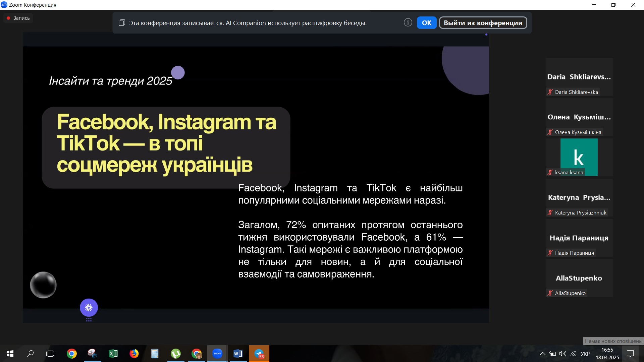The width and height of the screenshot is (644, 362).
Task: Click the drag dots under sparkle button
Action: point(89,320)
